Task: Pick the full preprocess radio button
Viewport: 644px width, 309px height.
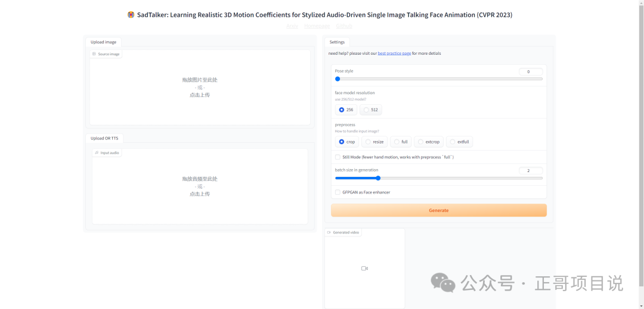Action: click(x=397, y=142)
